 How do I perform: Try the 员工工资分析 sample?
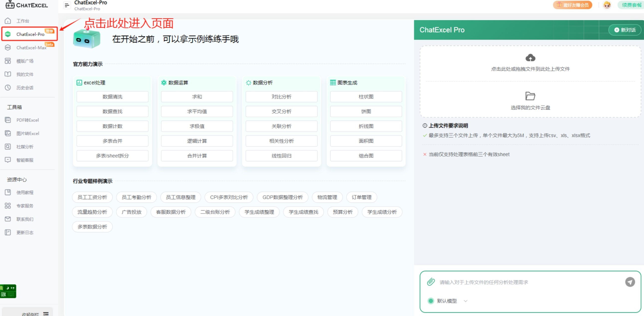pos(92,197)
